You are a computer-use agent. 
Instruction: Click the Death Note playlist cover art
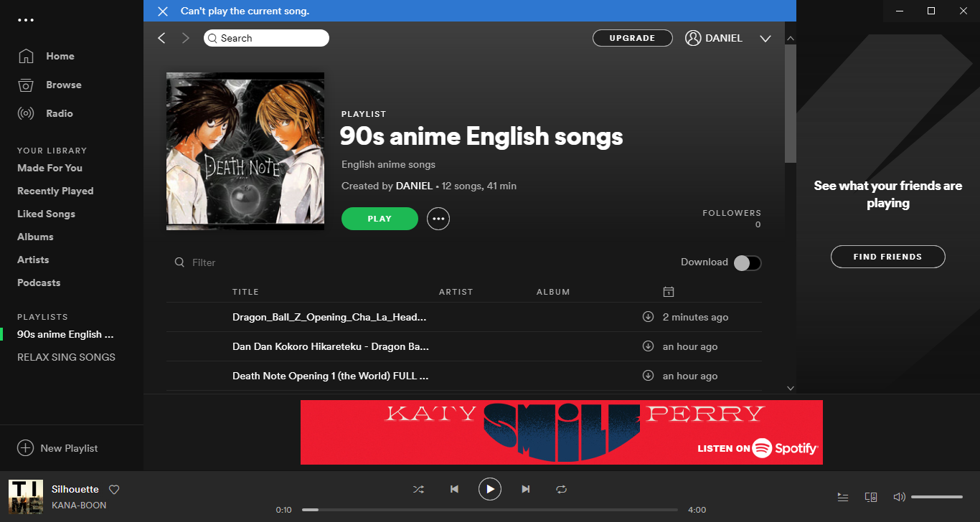(245, 151)
